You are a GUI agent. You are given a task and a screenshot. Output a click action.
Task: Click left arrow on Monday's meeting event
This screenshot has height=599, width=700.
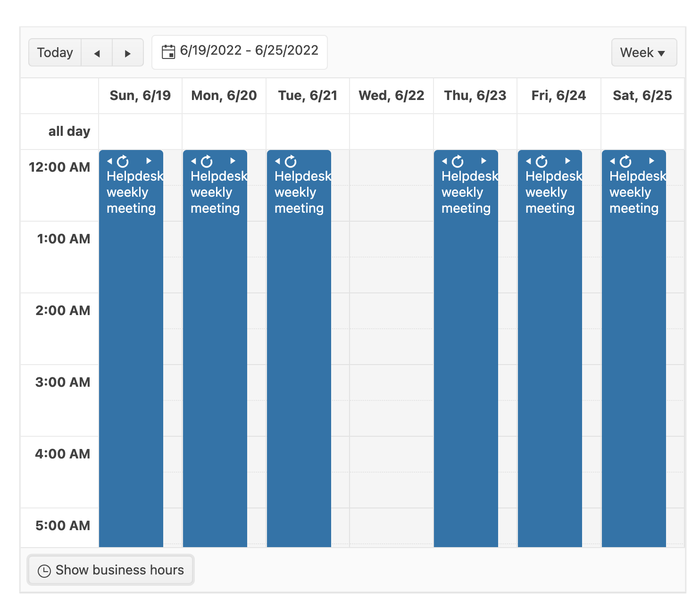point(193,161)
